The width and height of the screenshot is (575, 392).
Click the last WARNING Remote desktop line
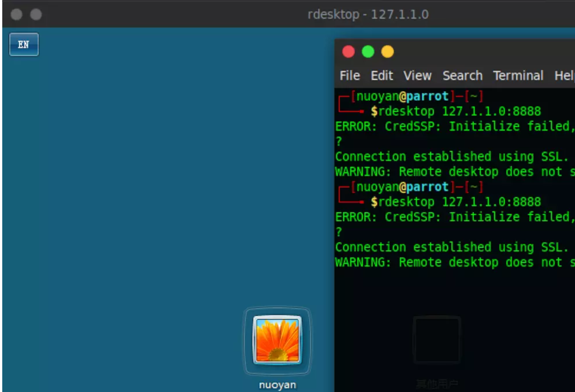point(455,262)
